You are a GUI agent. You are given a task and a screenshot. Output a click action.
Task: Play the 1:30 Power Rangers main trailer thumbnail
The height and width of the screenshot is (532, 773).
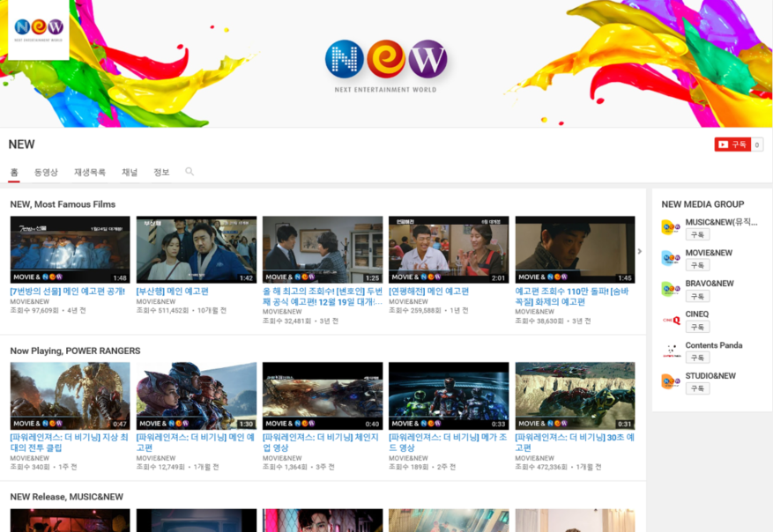(197, 395)
